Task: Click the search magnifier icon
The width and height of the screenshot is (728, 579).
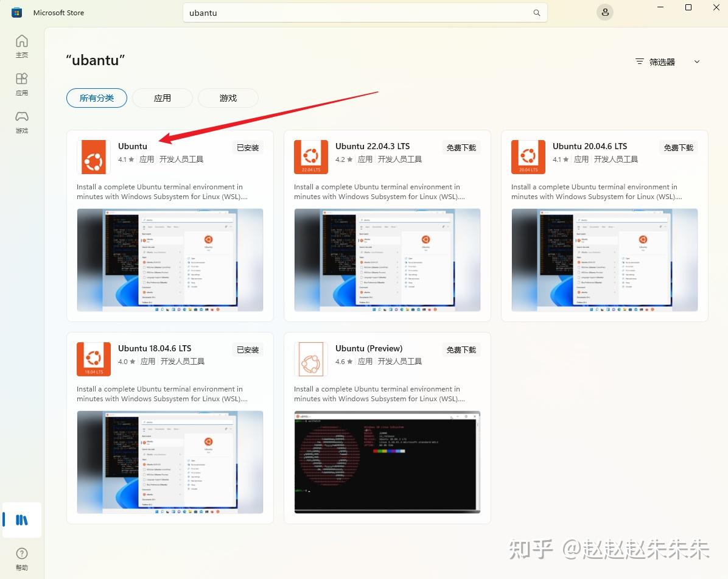Action: [536, 13]
